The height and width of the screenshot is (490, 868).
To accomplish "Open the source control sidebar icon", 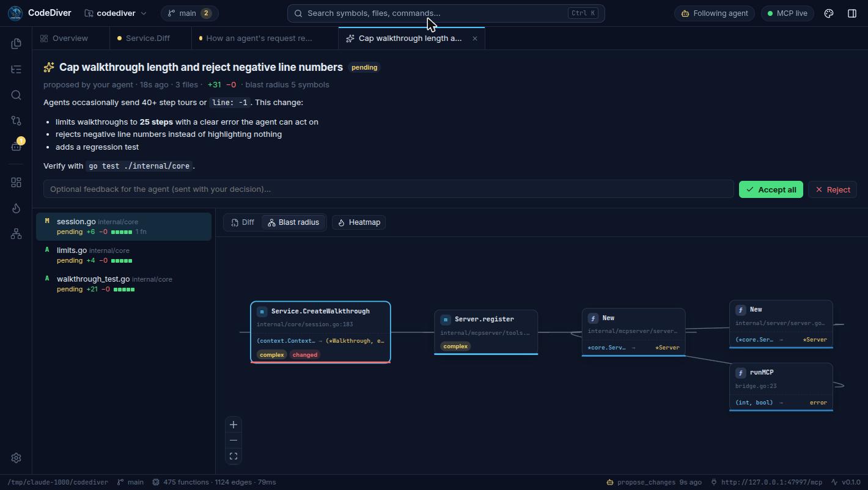I will click(x=17, y=120).
